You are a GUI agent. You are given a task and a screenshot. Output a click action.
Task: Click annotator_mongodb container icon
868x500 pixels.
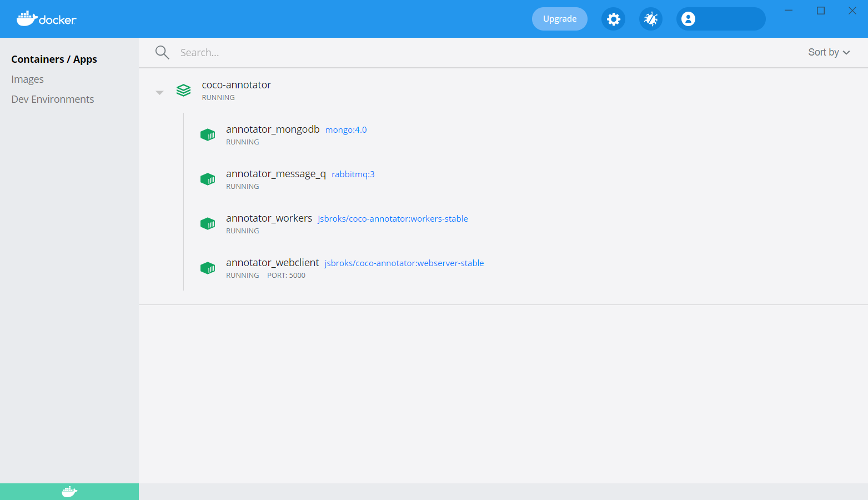pyautogui.click(x=208, y=135)
